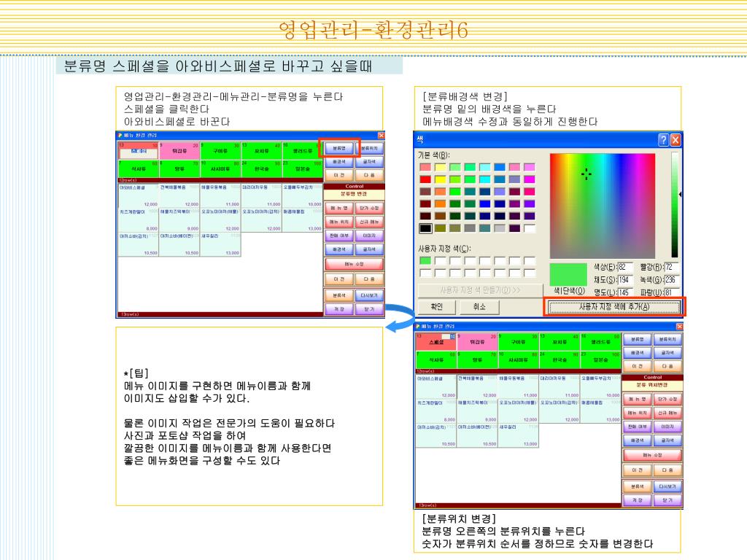Click 분류명 in the 분류 위치변경 window
The height and width of the screenshot is (560, 747).
tap(637, 340)
